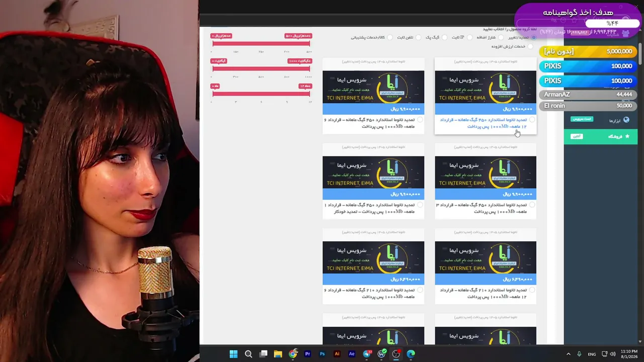Open Task View on the taskbar

(263, 354)
